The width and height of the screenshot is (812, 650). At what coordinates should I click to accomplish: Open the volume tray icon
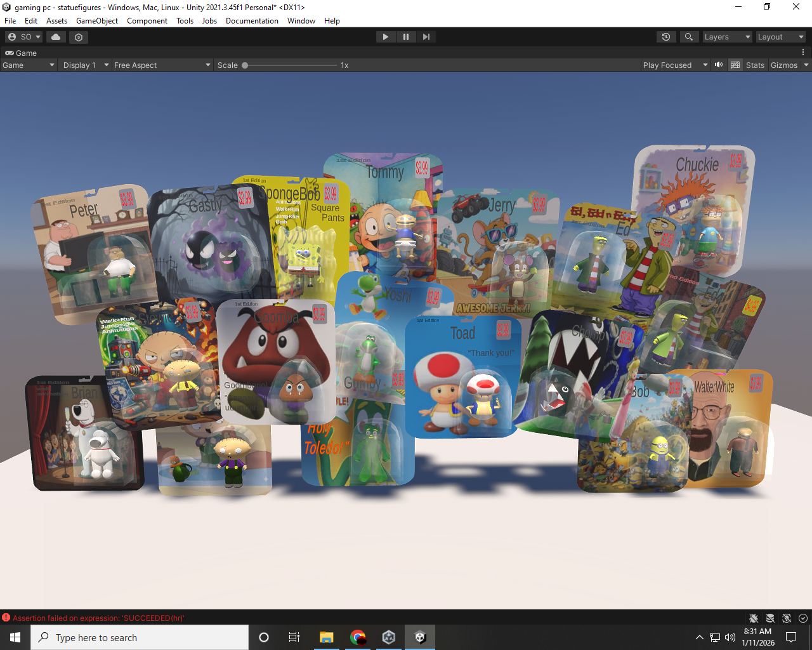coord(730,637)
